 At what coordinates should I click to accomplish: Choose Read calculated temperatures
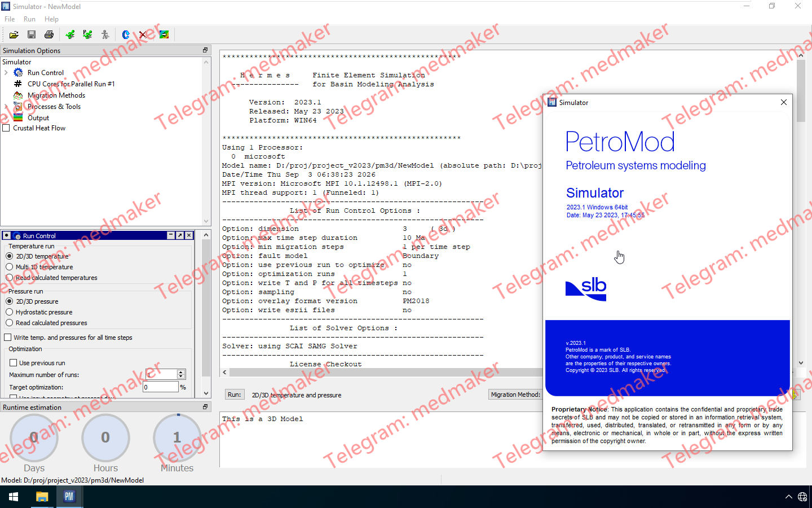pos(10,278)
